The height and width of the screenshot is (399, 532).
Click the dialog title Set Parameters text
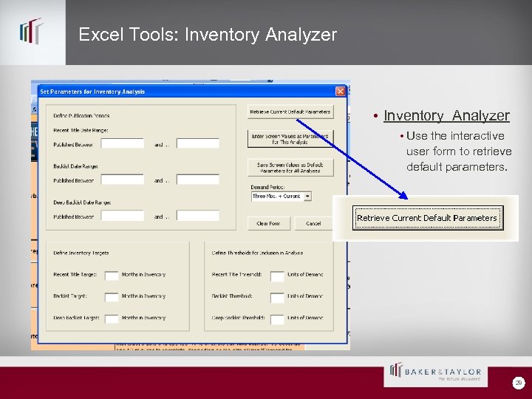92,92
